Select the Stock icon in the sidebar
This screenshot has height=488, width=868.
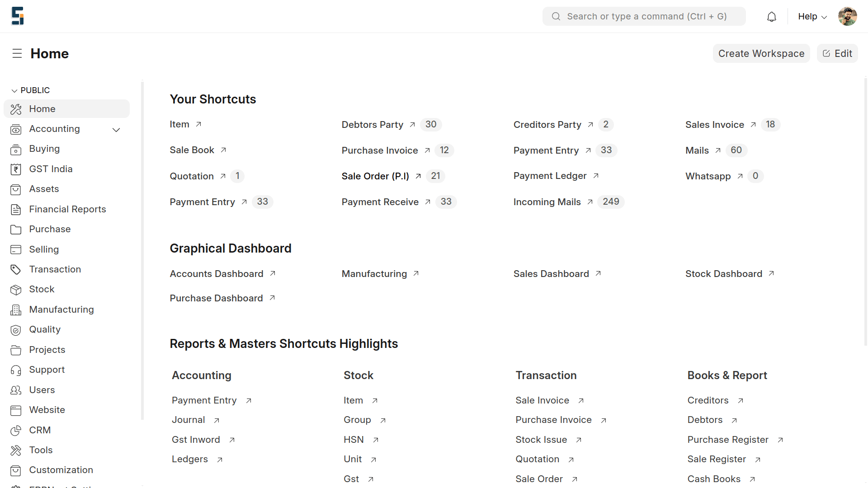pos(16,290)
